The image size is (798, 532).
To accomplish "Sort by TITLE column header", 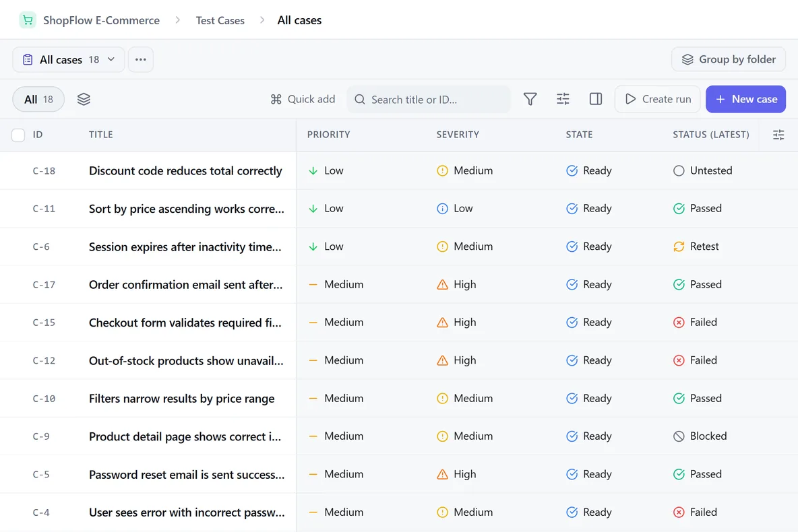I will pos(101,135).
